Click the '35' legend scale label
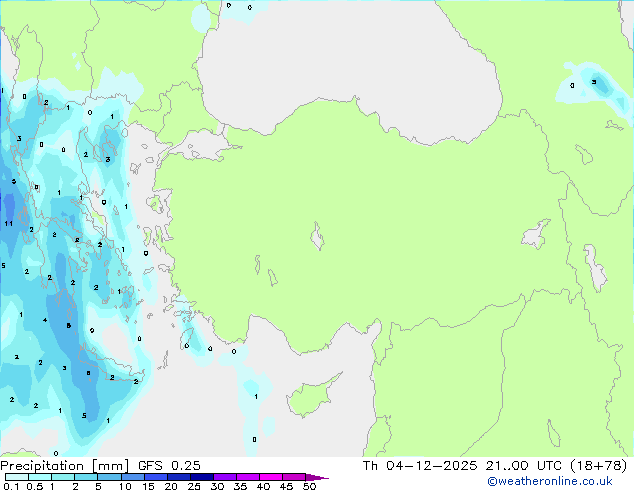The height and width of the screenshot is (490, 634). (x=240, y=486)
